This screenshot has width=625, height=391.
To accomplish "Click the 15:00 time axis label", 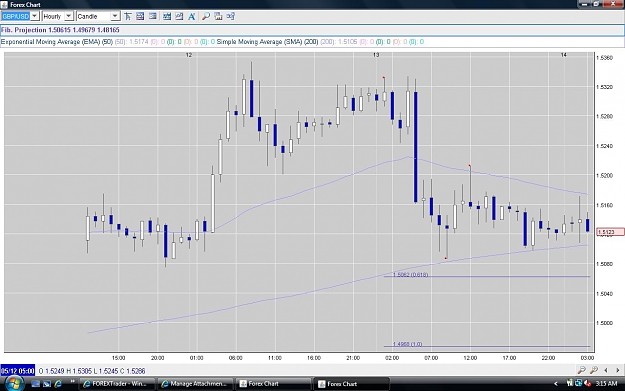I will pyautogui.click(x=118, y=358).
